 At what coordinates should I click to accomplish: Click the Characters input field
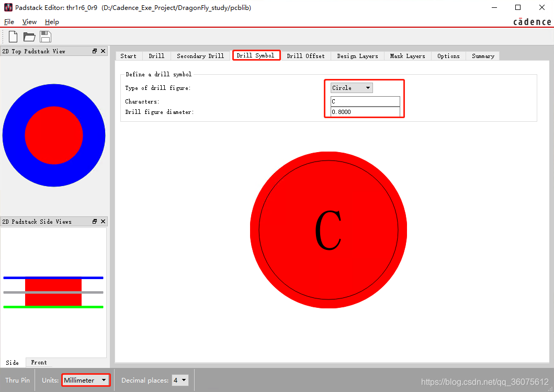pyautogui.click(x=365, y=101)
